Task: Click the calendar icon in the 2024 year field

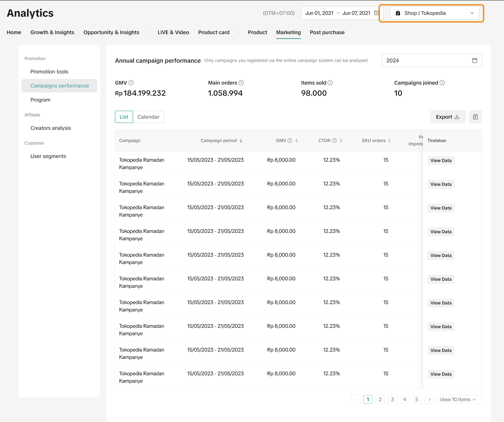Action: tap(474, 60)
